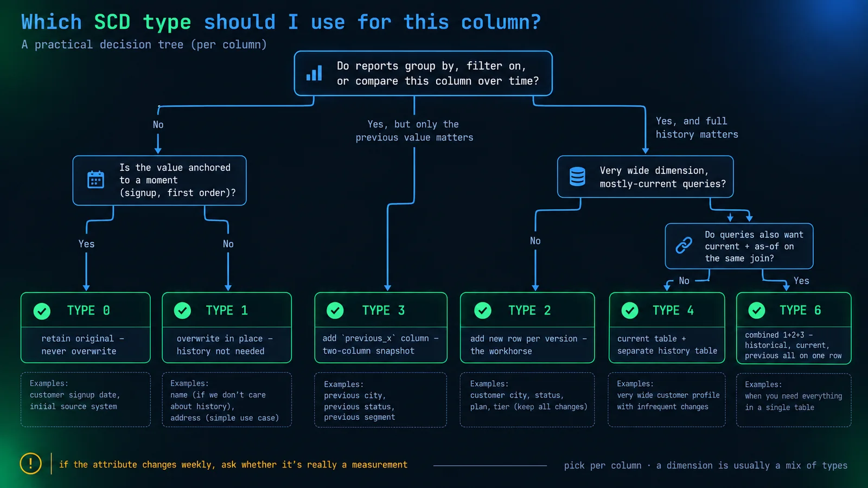
Task: Click the branch label "Yes, but only the previous value matters"
Action: (x=414, y=131)
